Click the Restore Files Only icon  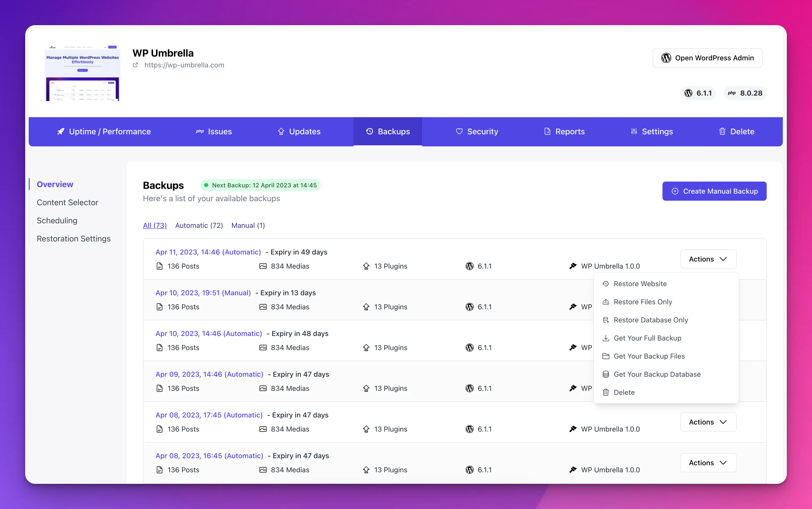tap(606, 302)
